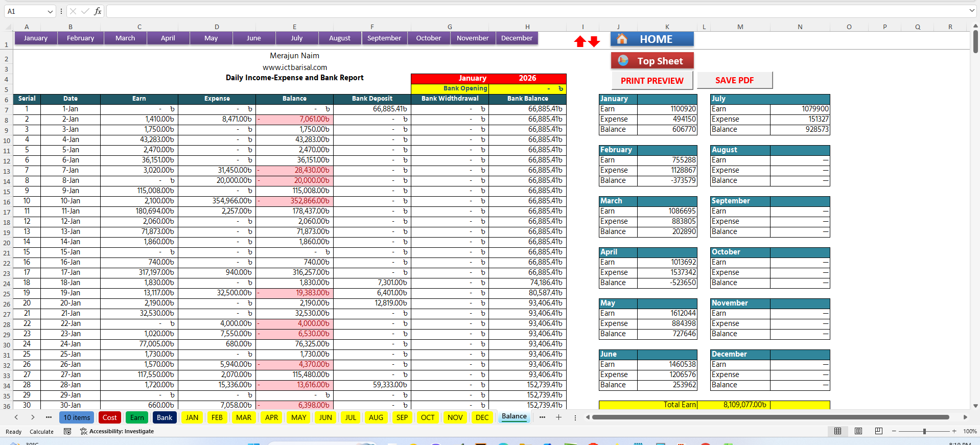Open the SEP sheet tab
Screen dimensions: 980x445
point(402,417)
